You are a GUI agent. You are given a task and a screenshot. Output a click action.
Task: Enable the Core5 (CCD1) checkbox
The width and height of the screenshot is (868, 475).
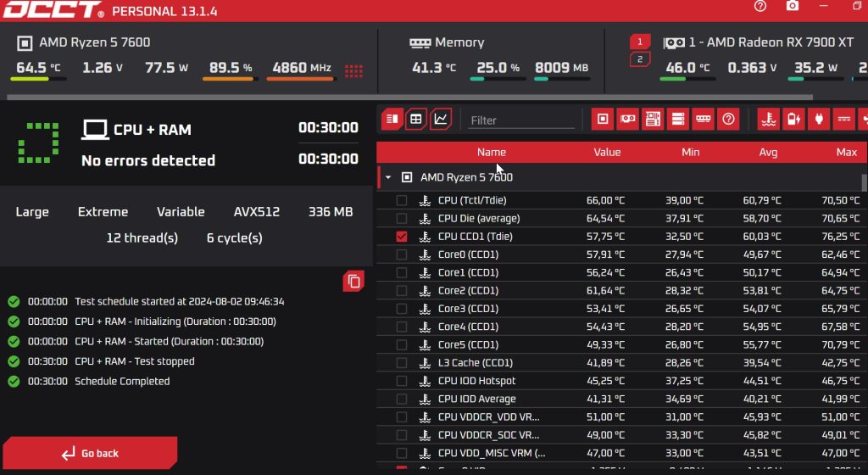pyautogui.click(x=401, y=345)
